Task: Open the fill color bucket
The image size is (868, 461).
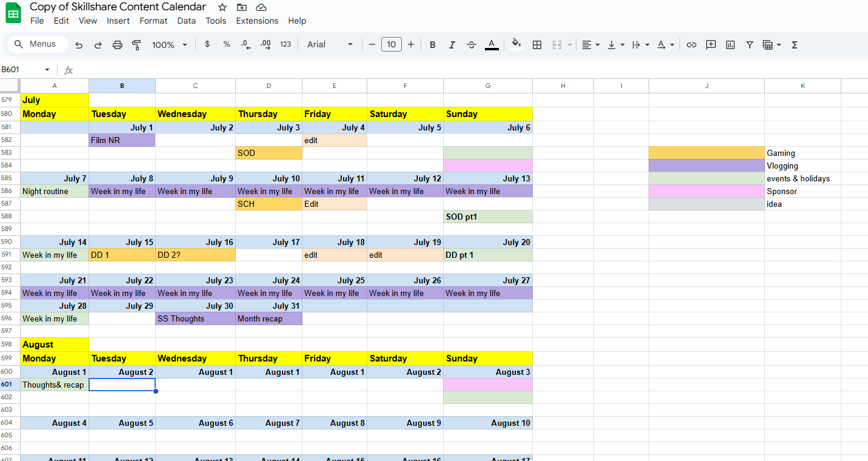Action: point(516,44)
